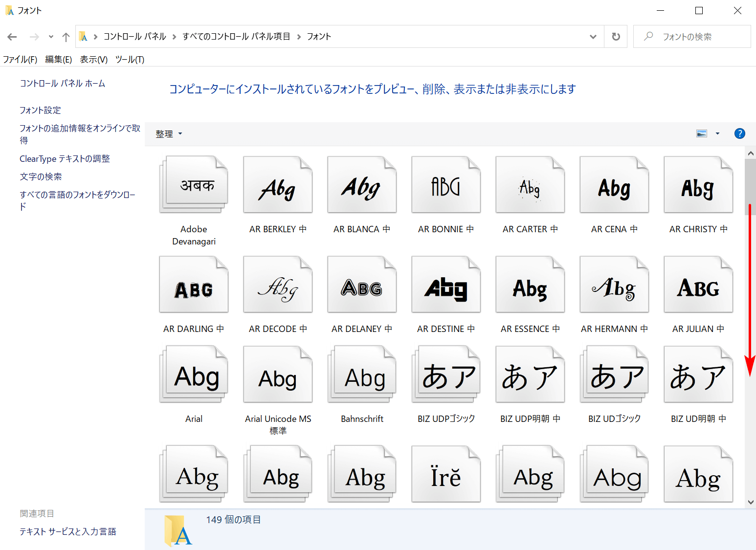Expand the chevron before コントロール パネル in the address bar

click(x=95, y=37)
